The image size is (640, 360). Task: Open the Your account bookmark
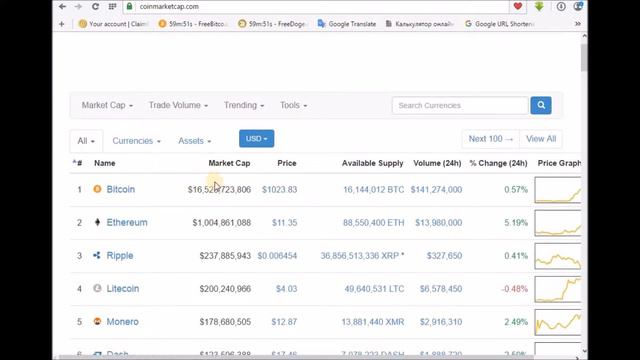(x=113, y=24)
